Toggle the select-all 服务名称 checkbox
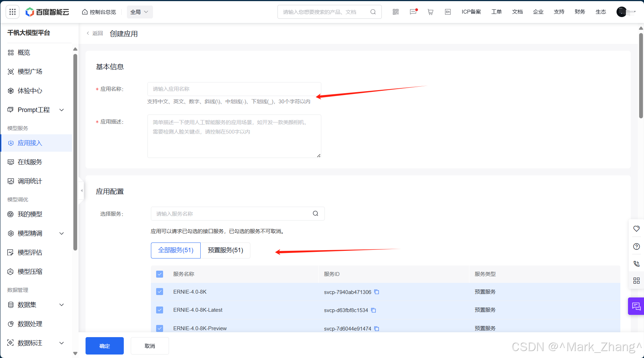This screenshot has width=644, height=358. [x=160, y=274]
